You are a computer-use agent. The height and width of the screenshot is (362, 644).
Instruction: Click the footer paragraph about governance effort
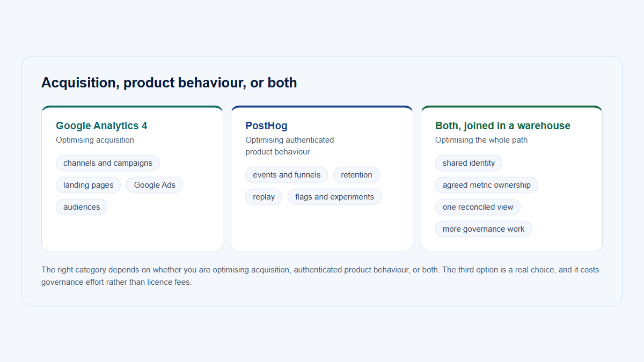[320, 276]
